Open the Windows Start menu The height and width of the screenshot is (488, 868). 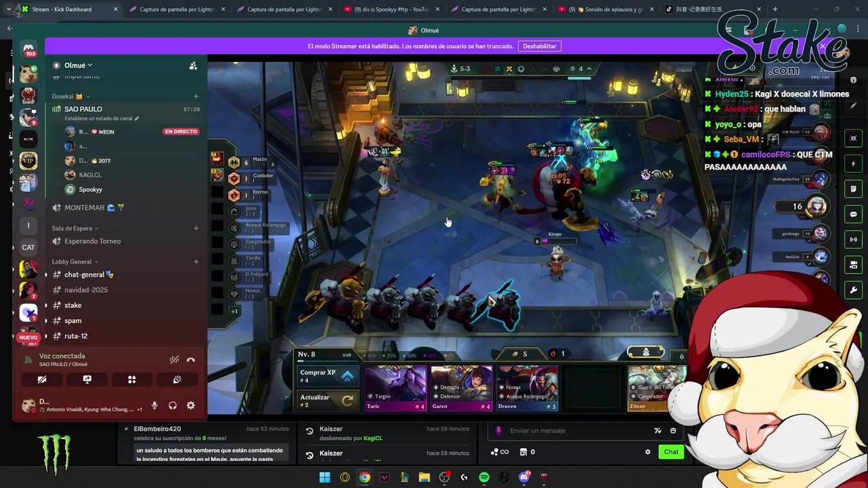point(325,477)
